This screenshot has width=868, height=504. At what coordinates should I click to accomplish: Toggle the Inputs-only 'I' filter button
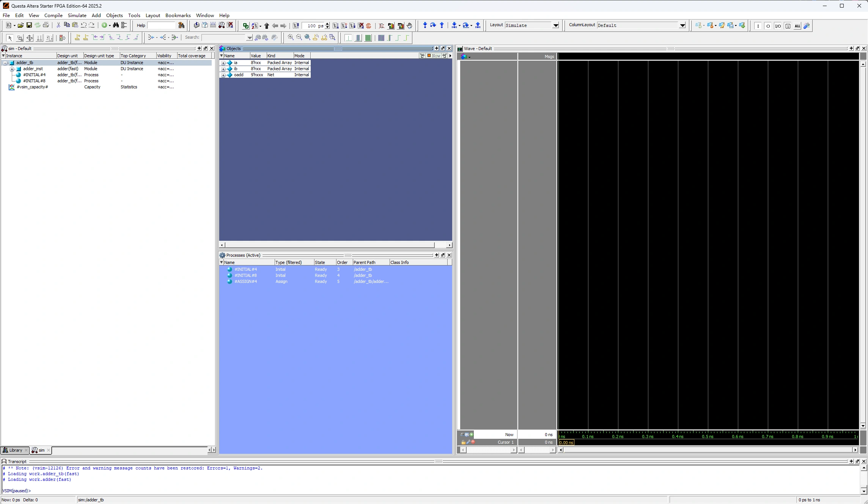758,26
